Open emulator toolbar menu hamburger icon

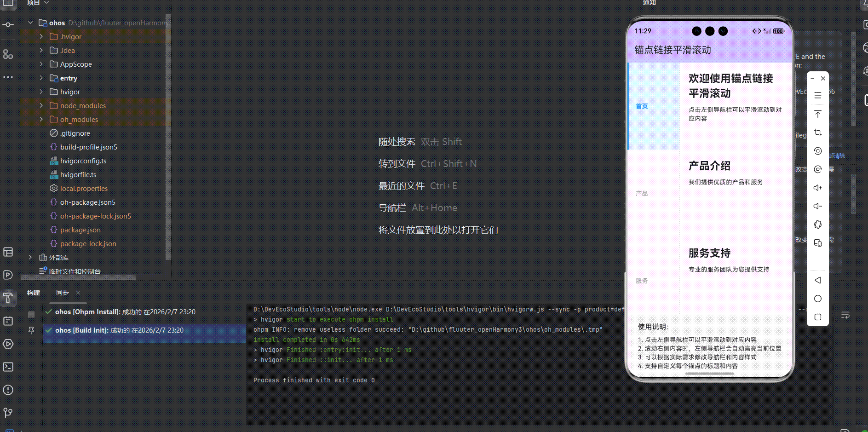pyautogui.click(x=817, y=95)
